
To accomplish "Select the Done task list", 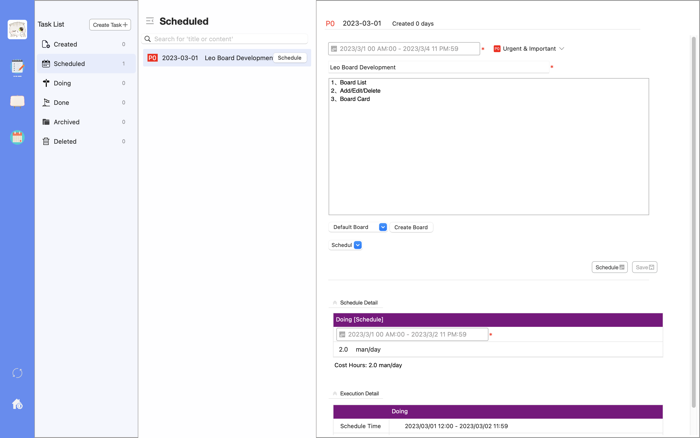I will [x=85, y=102].
